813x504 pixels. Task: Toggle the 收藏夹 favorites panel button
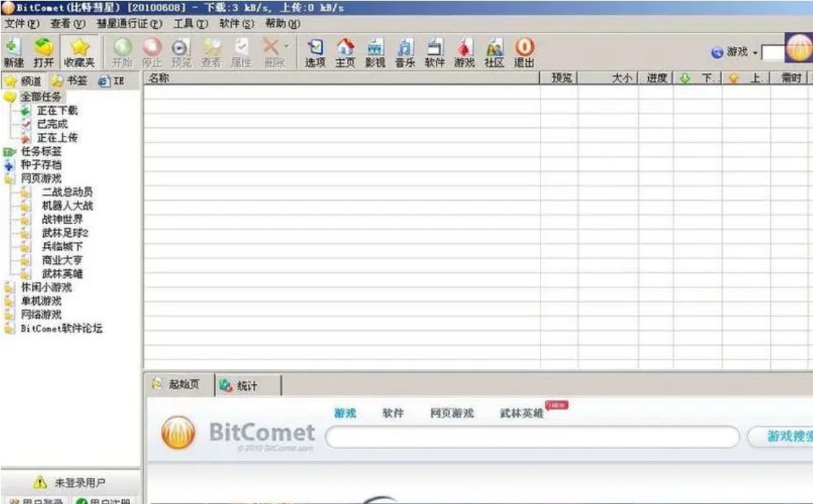pyautogui.click(x=79, y=52)
